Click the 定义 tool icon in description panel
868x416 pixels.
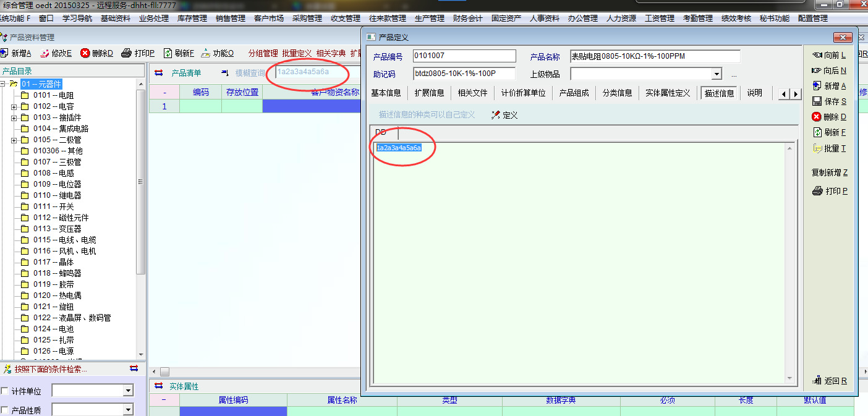[496, 115]
